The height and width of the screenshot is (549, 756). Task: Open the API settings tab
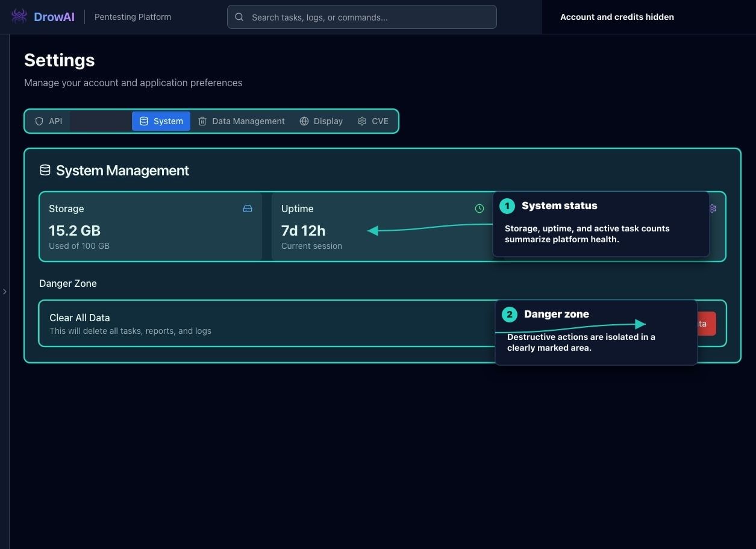click(x=48, y=121)
